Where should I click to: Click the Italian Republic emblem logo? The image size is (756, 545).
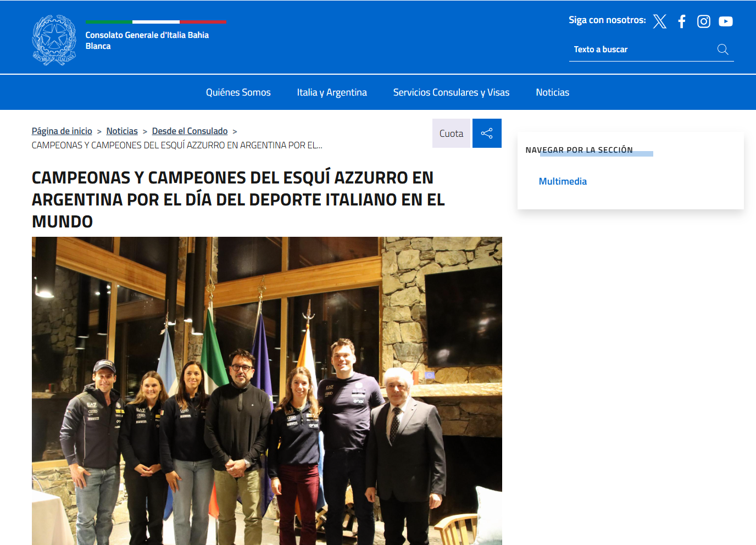pos(54,40)
